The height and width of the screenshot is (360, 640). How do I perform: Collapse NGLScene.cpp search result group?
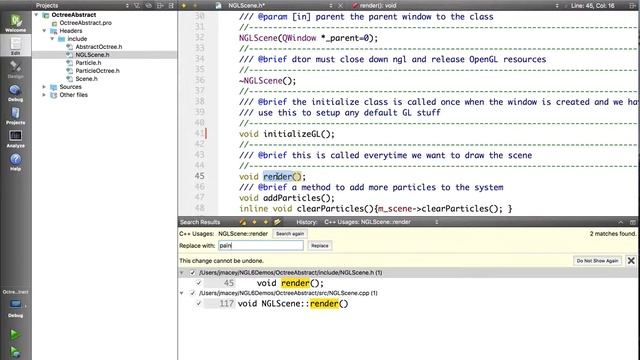pyautogui.click(x=182, y=293)
